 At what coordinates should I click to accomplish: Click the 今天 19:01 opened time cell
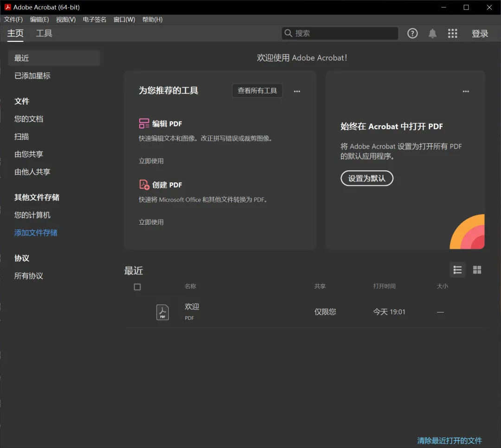[389, 312]
